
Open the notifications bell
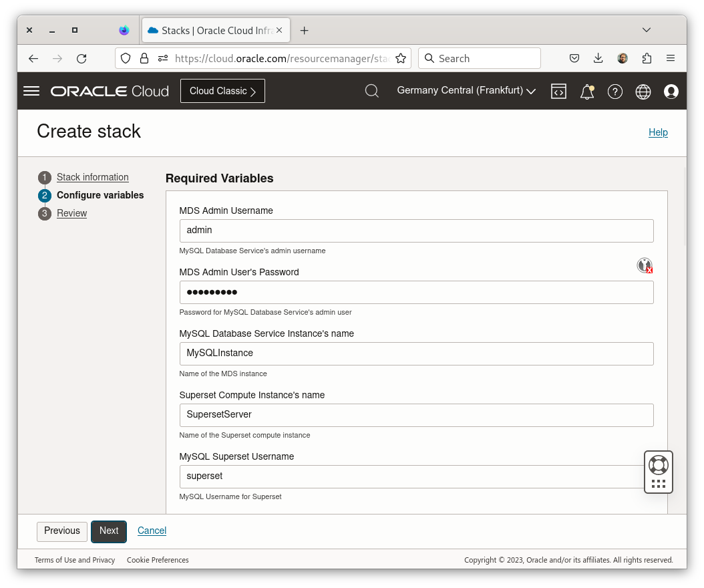[586, 92]
